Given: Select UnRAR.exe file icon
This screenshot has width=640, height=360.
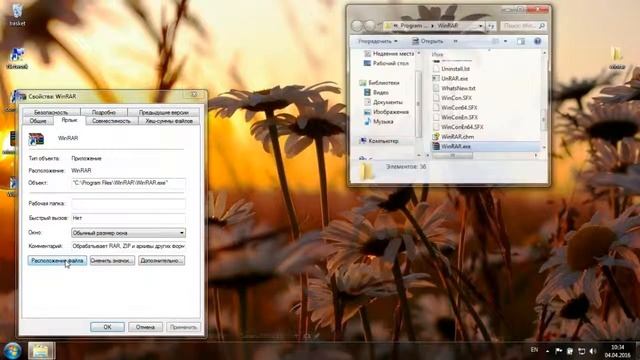Looking at the screenshot, I should pos(436,78).
